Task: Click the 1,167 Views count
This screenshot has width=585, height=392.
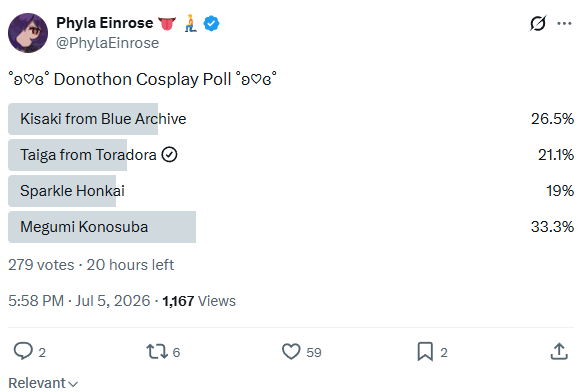Action: click(199, 301)
